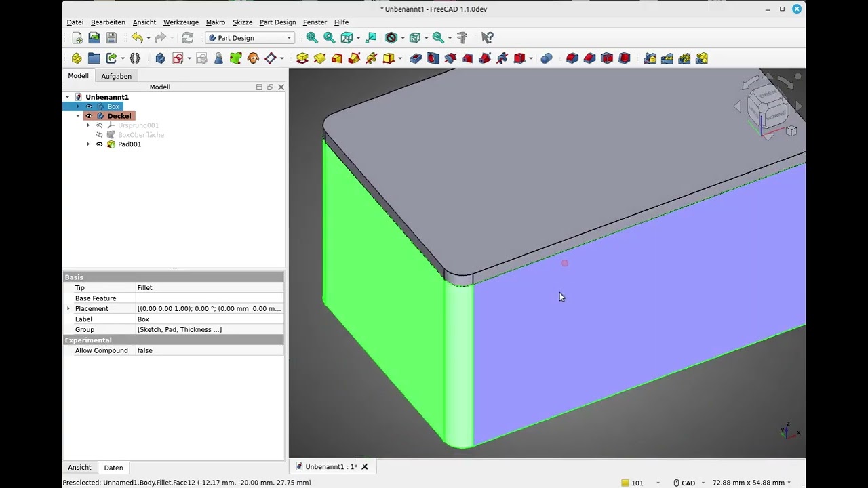The image size is (868, 488).
Task: Click the Label value field Box
Action: pos(210,319)
